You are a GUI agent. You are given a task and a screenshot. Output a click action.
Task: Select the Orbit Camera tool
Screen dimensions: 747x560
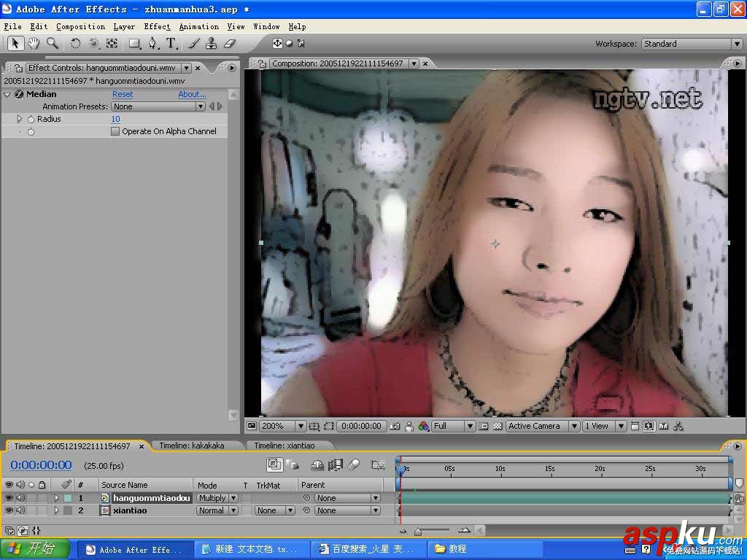pos(94,43)
